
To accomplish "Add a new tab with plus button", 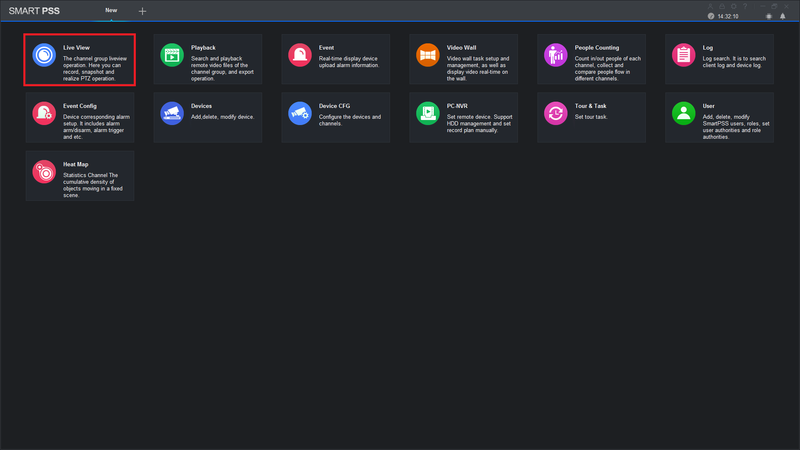I will (x=142, y=11).
